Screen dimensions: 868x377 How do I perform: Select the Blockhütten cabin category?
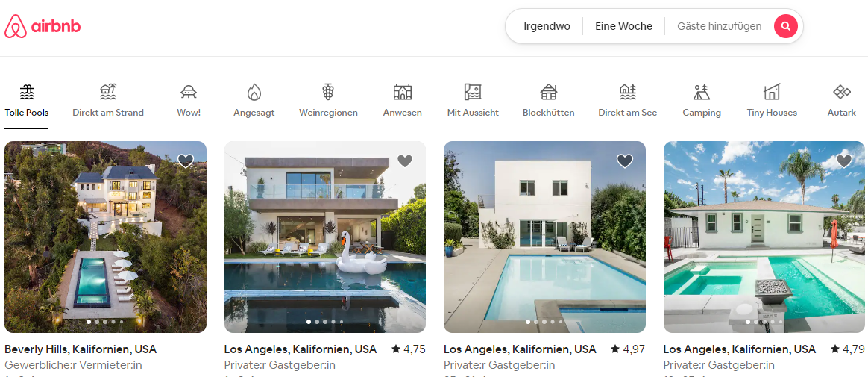549,92
